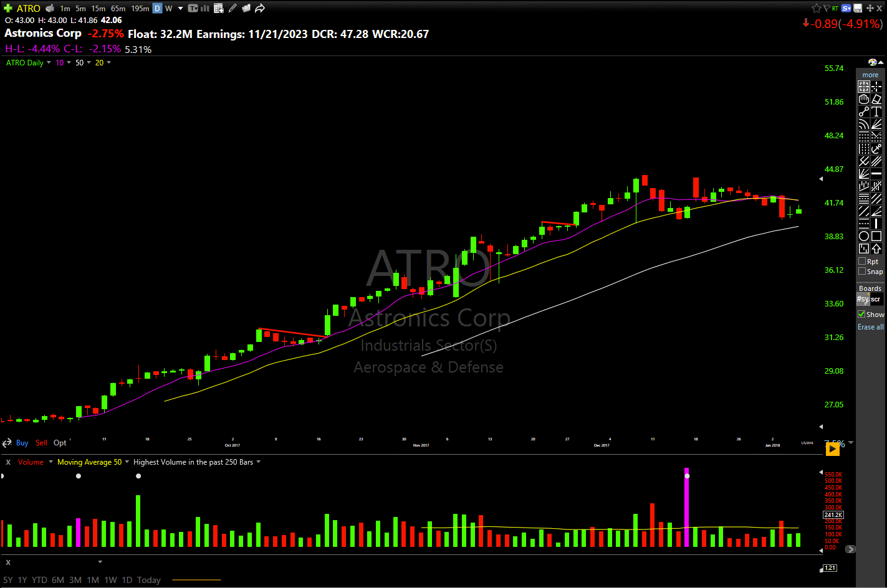Switch to the Weekly 'W' timeframe
Image resolution: width=887 pixels, height=588 pixels.
(x=168, y=8)
